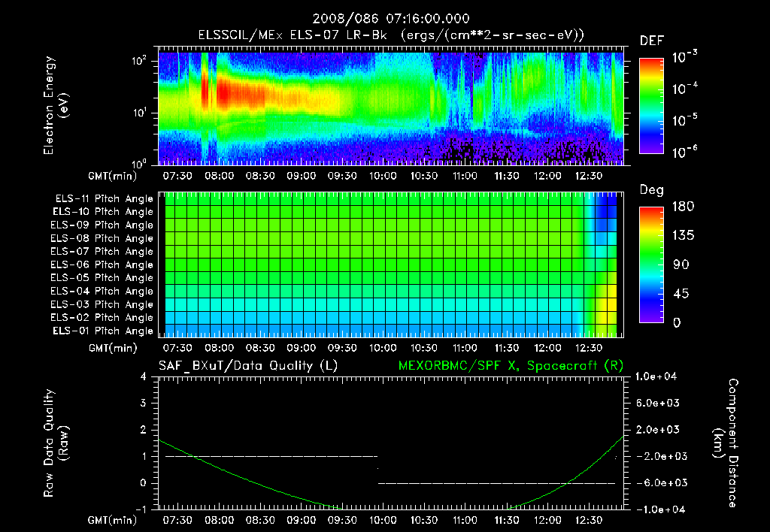Click the DEF color scale bar

point(651,105)
